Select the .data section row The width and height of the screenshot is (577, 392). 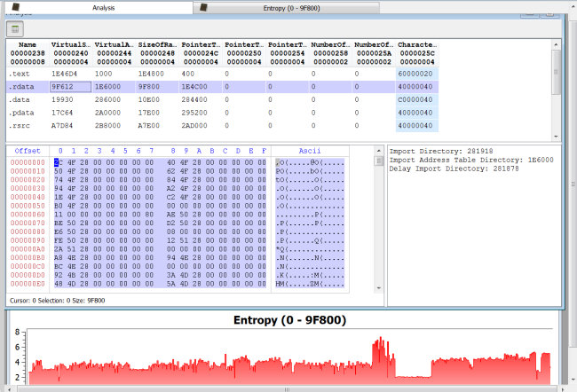[223, 99]
